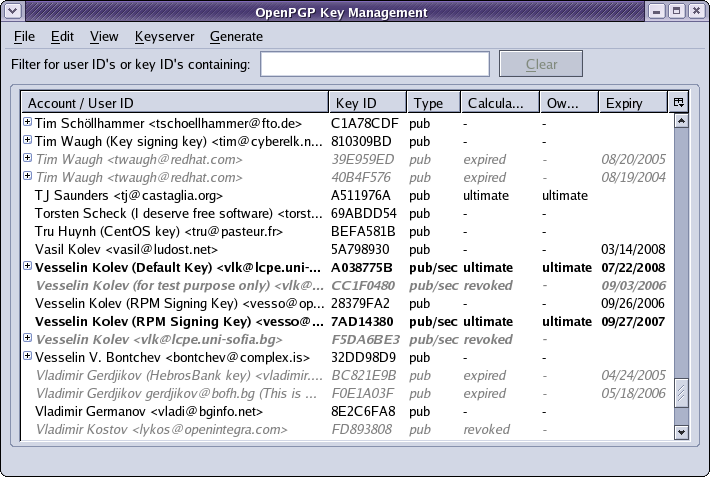Open the Edit menu
Image resolution: width=710 pixels, height=477 pixels.
pyautogui.click(x=62, y=36)
